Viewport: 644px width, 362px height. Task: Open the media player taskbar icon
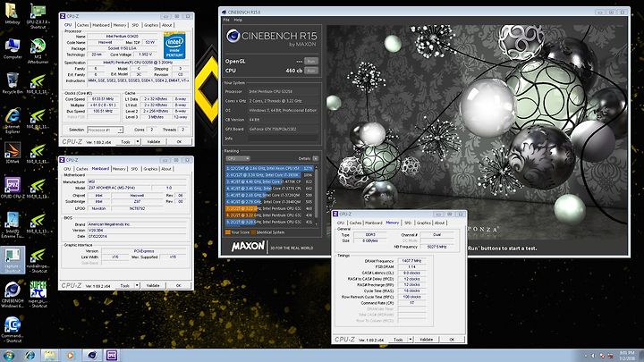pos(71,355)
